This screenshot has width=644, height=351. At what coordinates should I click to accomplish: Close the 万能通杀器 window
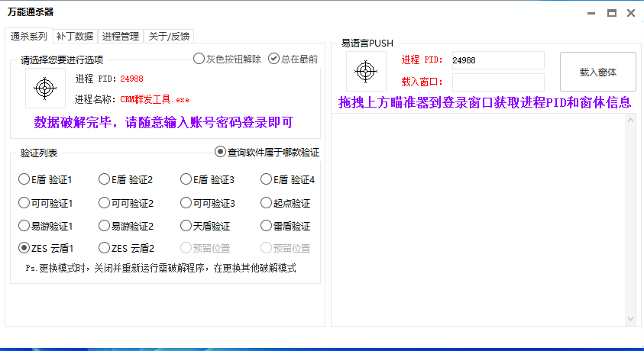631,13
